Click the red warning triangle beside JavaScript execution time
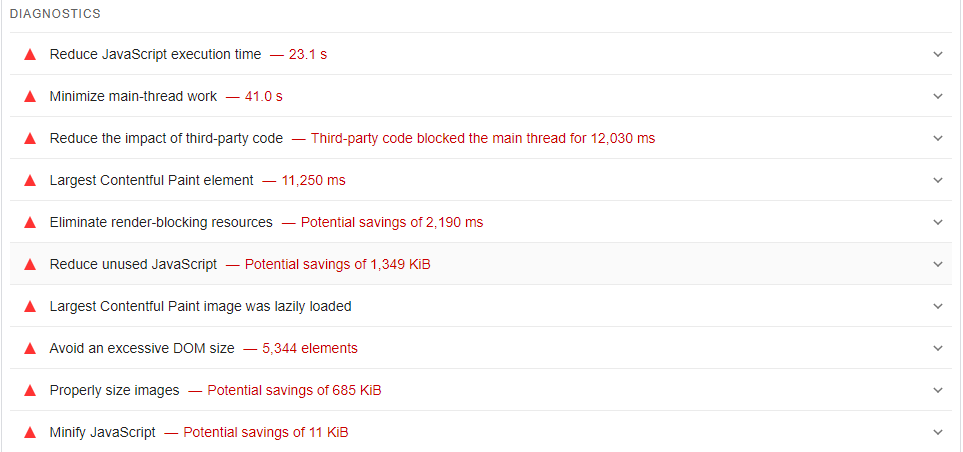963x452 pixels. pos(30,54)
